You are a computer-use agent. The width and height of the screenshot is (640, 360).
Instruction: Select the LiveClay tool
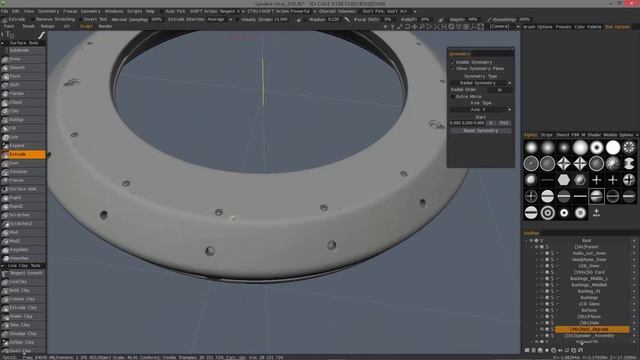pos(23,282)
